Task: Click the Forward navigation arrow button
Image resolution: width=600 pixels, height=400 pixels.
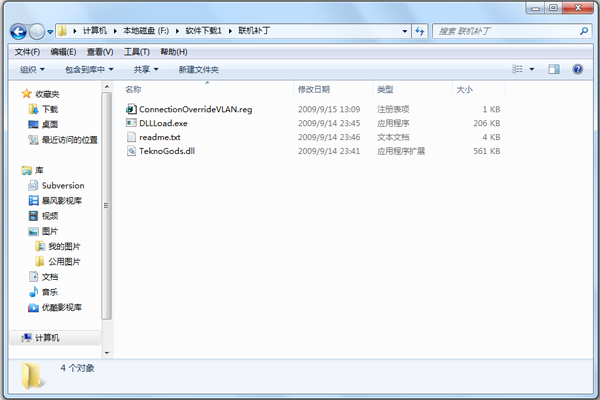Action: click(37, 31)
